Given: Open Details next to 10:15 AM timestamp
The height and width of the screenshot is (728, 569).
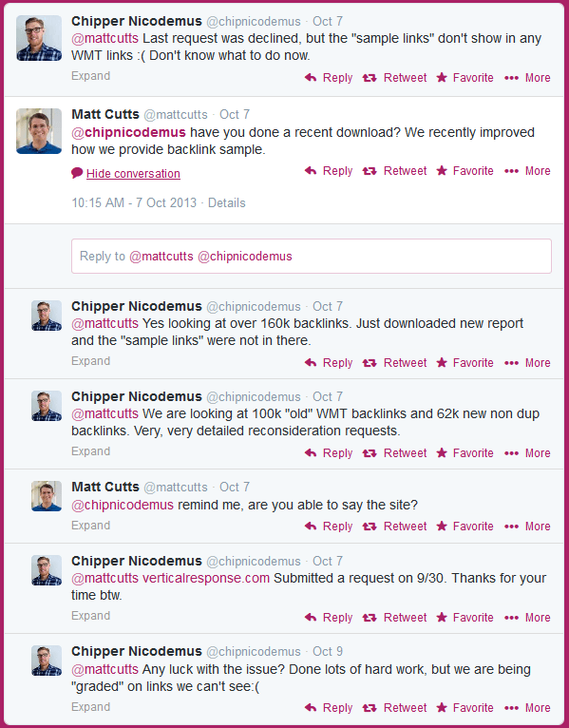Looking at the screenshot, I should (226, 202).
